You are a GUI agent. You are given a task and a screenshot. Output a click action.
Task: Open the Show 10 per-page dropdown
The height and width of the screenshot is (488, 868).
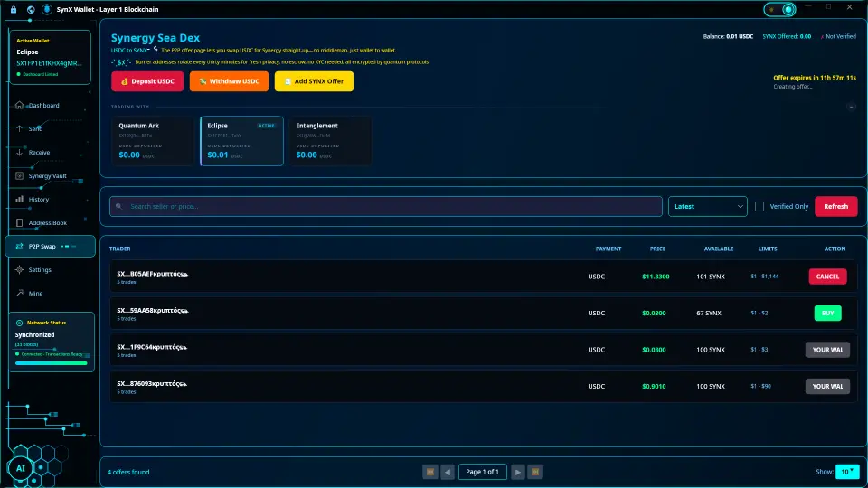(x=847, y=472)
